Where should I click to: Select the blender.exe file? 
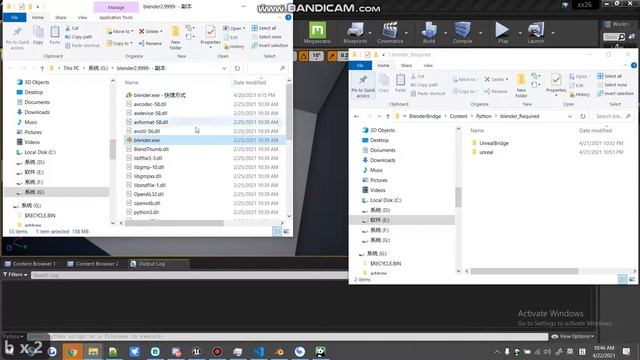147,140
